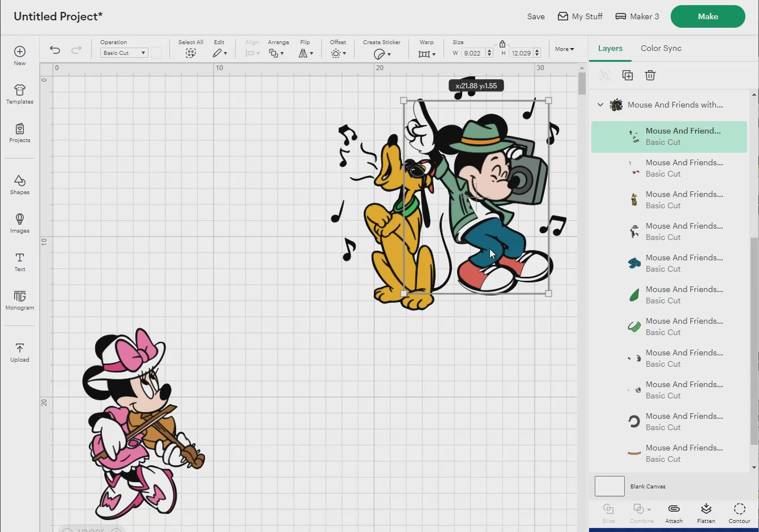Click the Contour tool

740,513
